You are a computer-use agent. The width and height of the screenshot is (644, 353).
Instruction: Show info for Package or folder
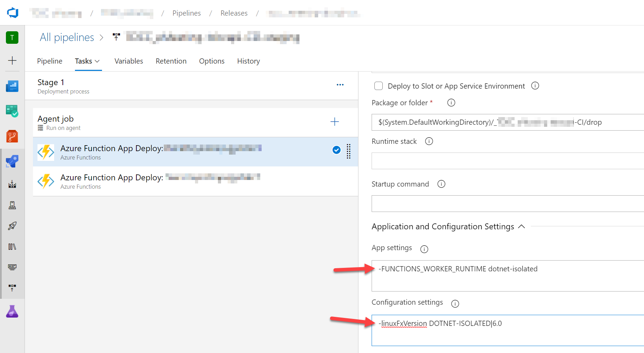[x=451, y=102]
